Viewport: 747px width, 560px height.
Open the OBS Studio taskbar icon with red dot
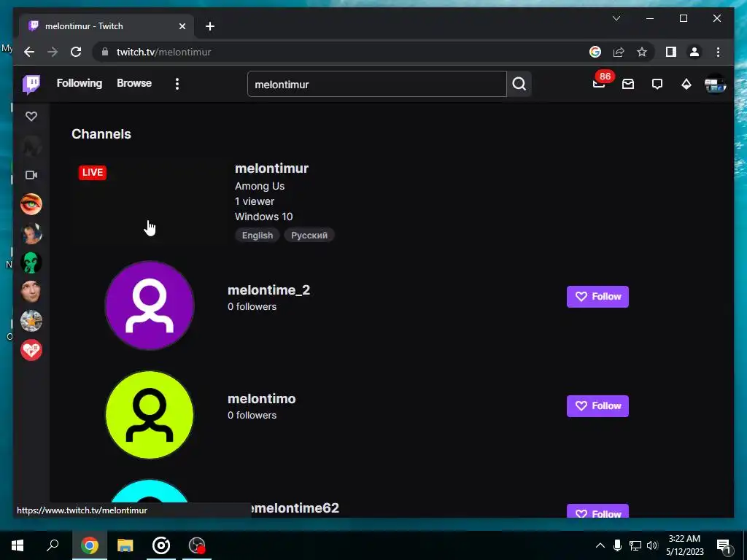197,545
